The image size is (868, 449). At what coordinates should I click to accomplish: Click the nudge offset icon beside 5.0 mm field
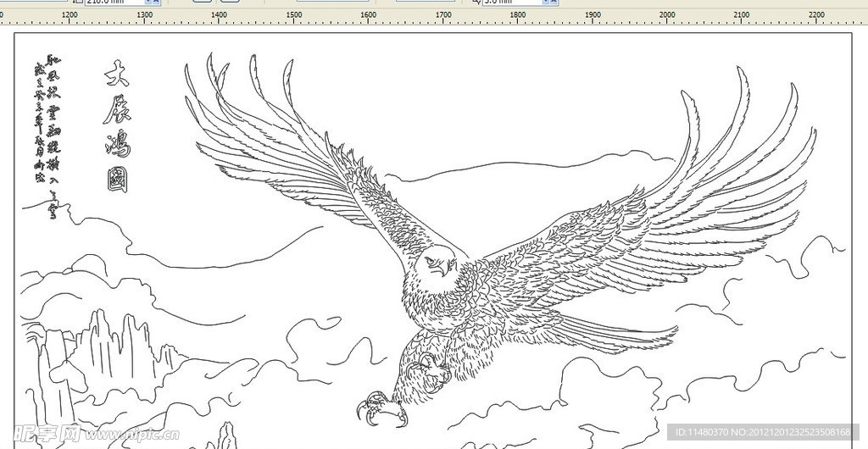click(x=476, y=2)
